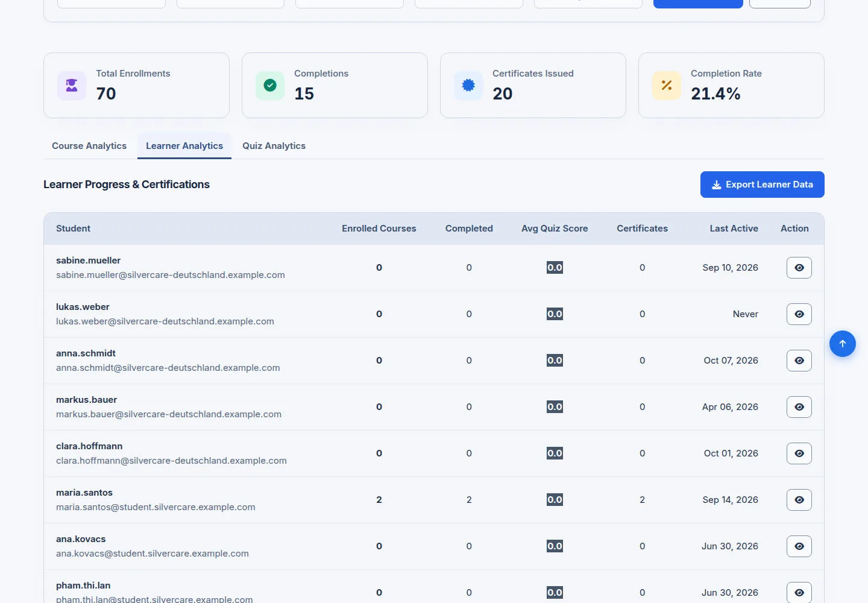Click the 'Sep 14, 2026' date cell
Image resolution: width=868 pixels, height=603 pixels.
(x=730, y=500)
